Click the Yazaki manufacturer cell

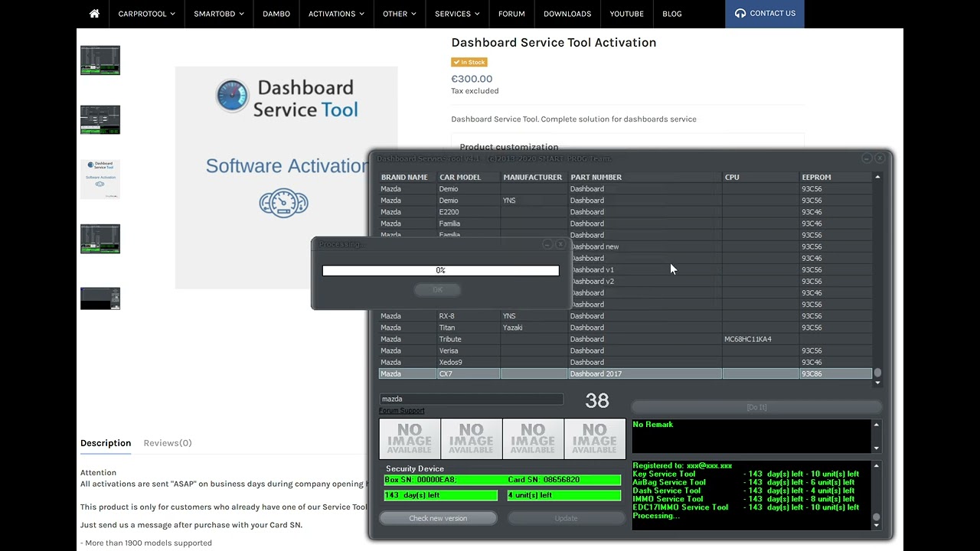point(512,328)
